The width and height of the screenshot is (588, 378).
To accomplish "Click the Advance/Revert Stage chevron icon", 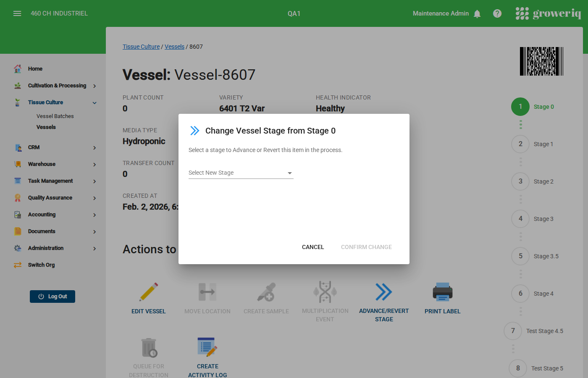I will [x=383, y=291].
